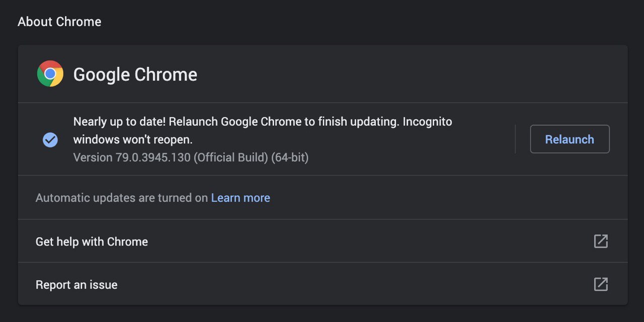Click the Google Chrome title text
Viewport: 644px width, 322px height.
click(x=135, y=74)
